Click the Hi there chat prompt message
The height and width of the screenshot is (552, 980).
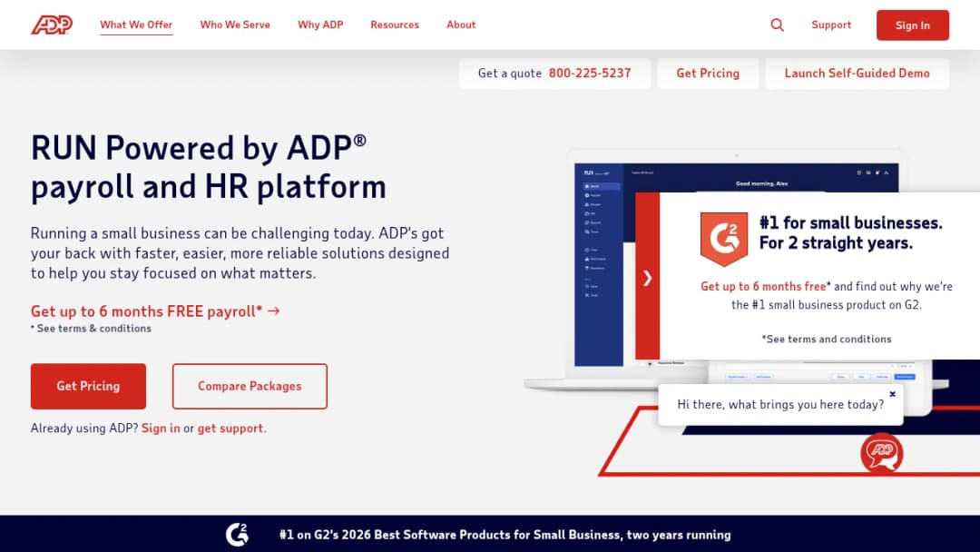click(x=780, y=404)
